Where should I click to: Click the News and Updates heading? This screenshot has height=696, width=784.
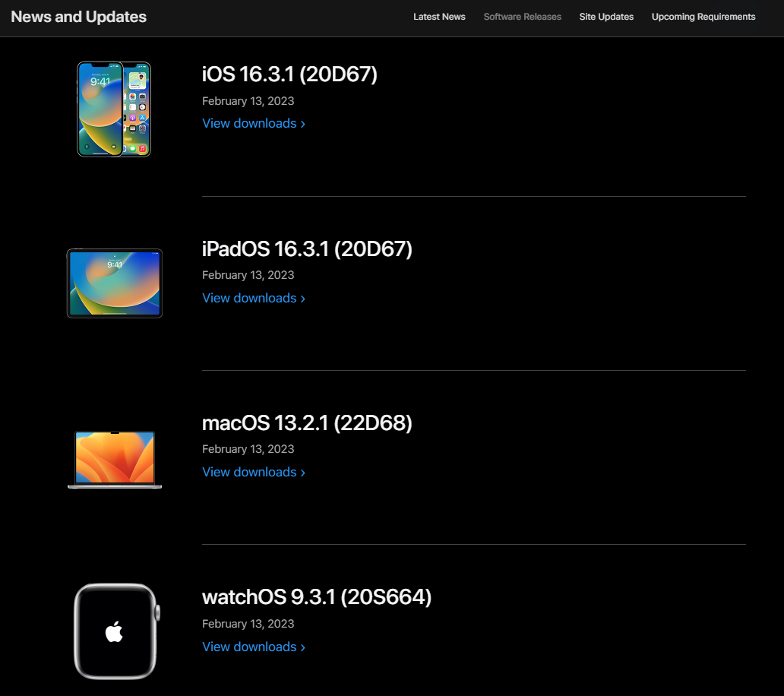click(78, 17)
